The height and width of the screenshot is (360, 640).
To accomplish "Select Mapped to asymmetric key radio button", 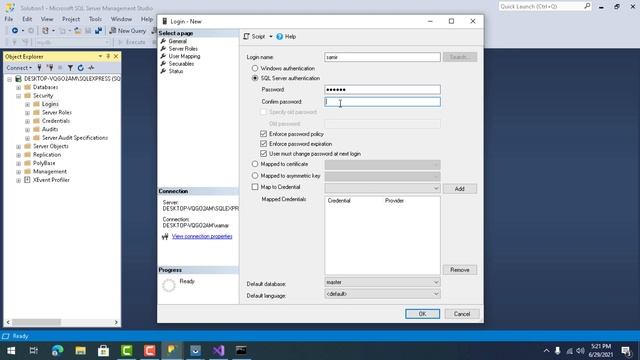I will click(255, 176).
